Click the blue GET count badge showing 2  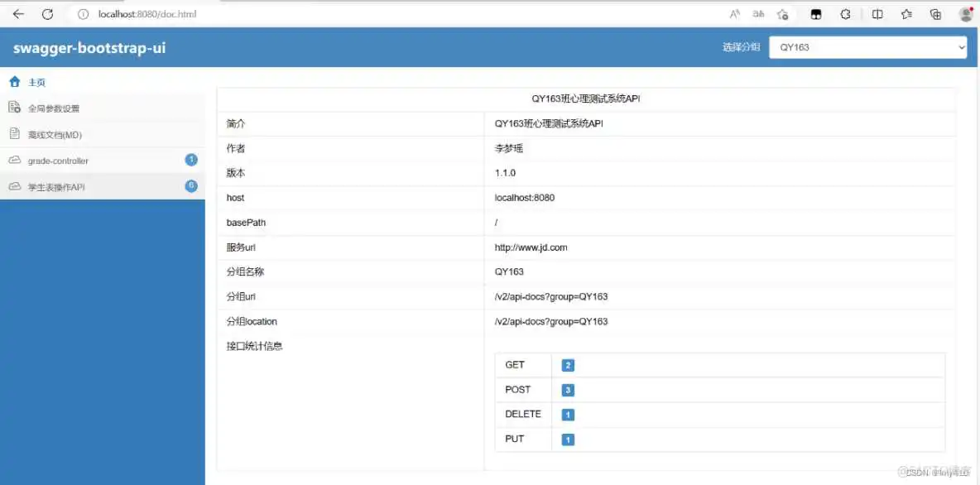pos(567,364)
